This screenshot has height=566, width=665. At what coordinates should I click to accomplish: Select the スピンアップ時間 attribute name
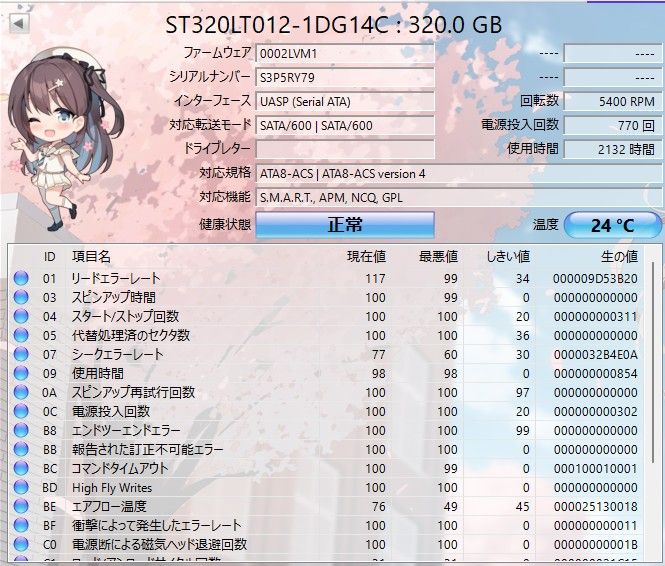113,297
